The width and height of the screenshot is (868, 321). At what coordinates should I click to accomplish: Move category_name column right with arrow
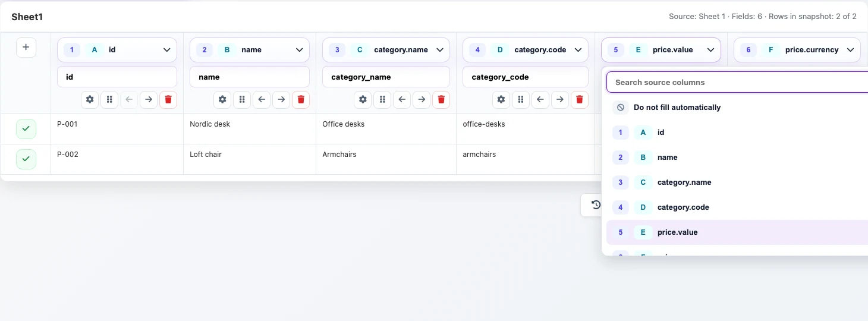pyautogui.click(x=422, y=100)
